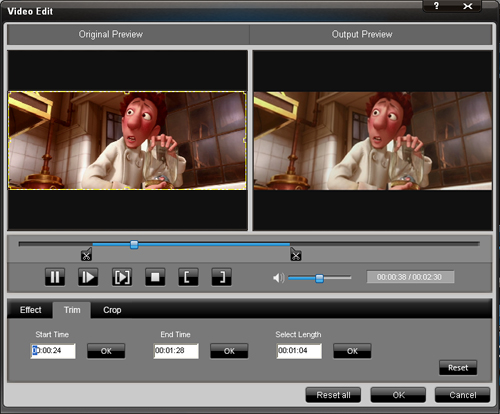This screenshot has height=414, width=500.
Task: Switch to the Effect tab
Action: coord(31,310)
